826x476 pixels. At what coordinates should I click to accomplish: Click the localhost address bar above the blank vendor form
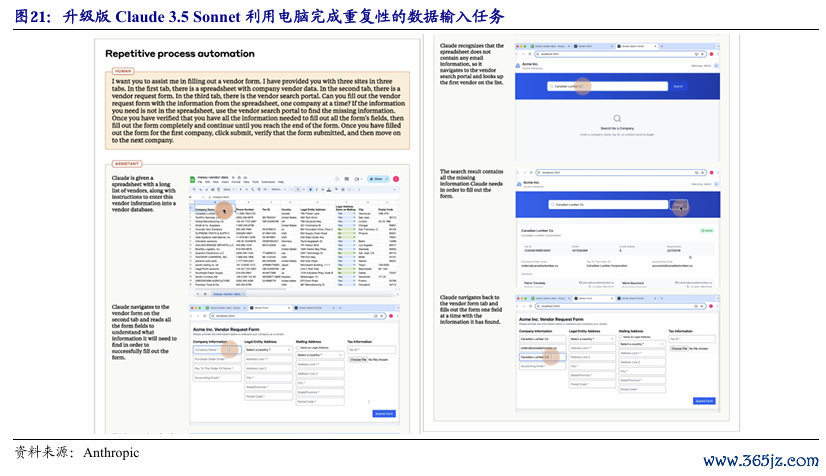(x=298, y=316)
